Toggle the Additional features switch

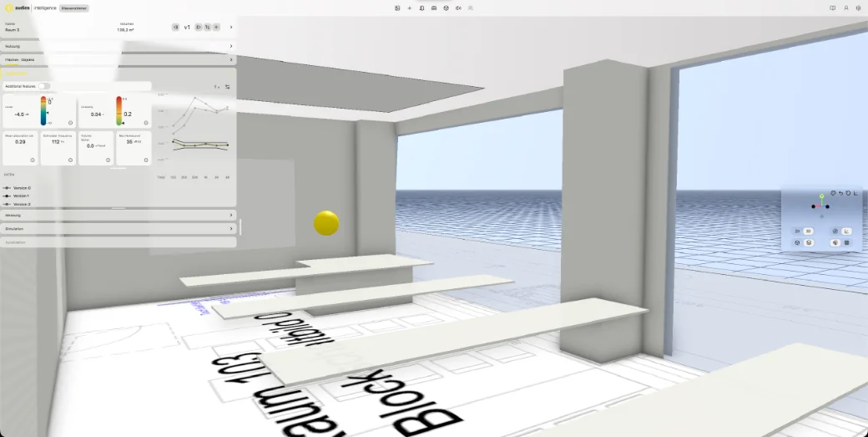click(43, 86)
